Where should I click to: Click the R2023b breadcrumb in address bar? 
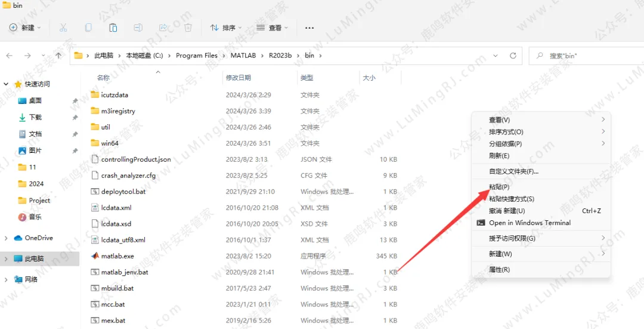(x=280, y=56)
